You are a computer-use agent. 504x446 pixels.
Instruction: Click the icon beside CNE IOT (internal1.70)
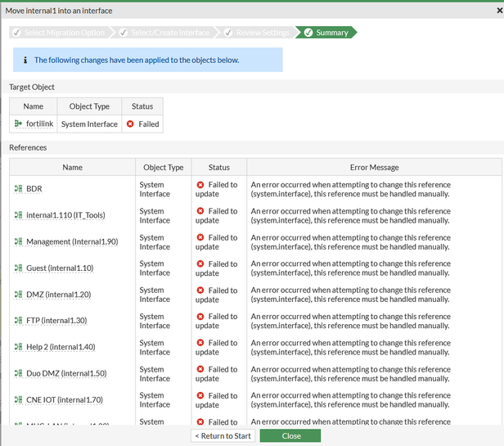pyautogui.click(x=18, y=400)
